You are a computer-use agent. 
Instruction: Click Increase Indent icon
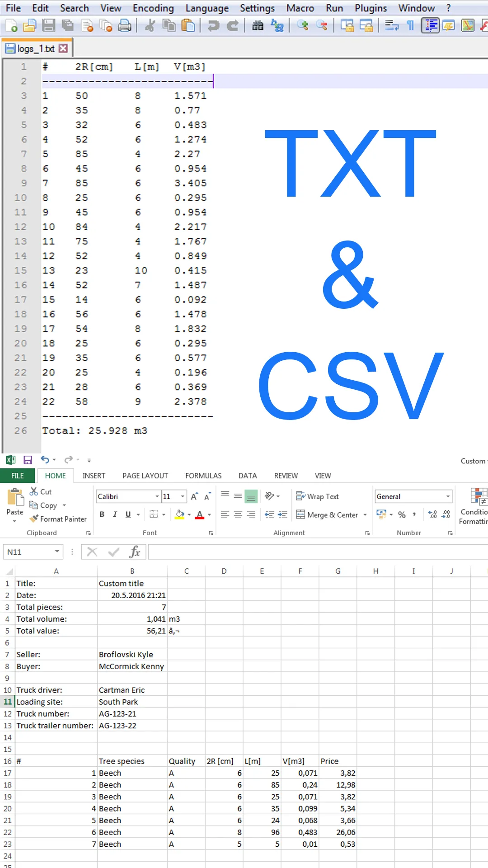283,514
